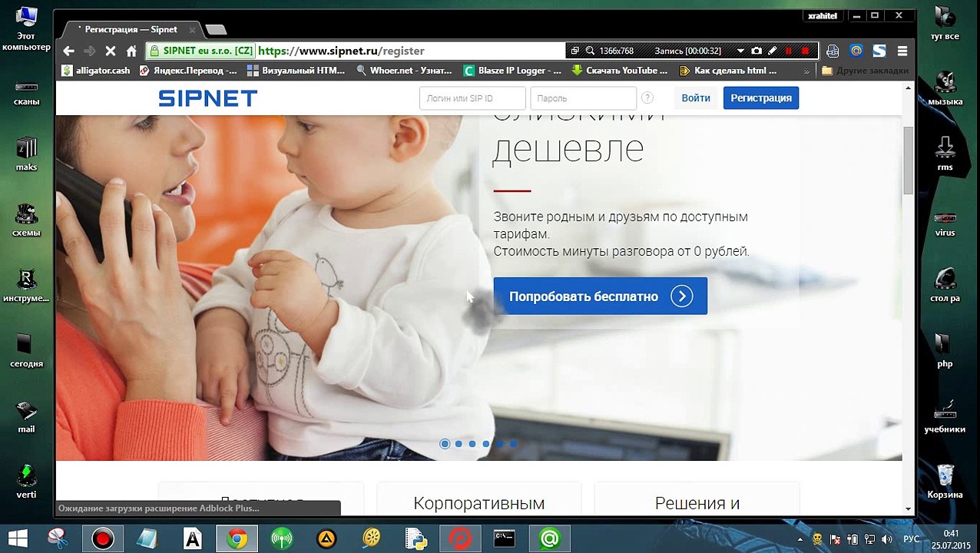This screenshot has width=980, height=553.
Task: Click the question mark help icon
Action: pyautogui.click(x=647, y=98)
